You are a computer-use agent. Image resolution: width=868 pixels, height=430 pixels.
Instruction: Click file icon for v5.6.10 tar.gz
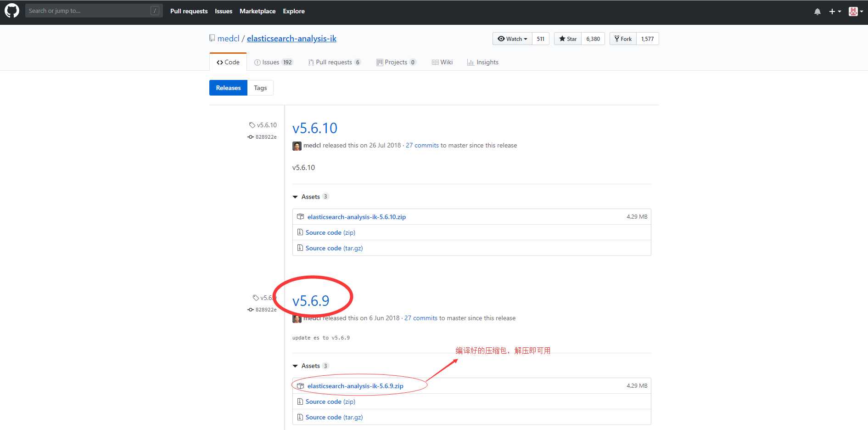(300, 248)
